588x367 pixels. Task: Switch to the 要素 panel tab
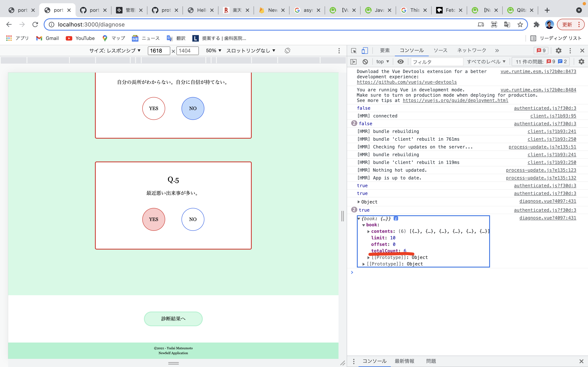pos(385,51)
